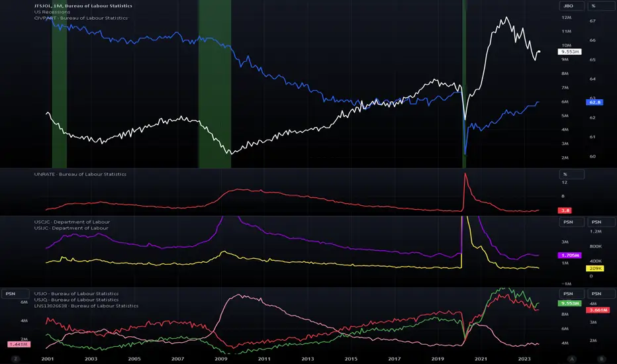
Task: Click the green 9.553M value label
Action: click(x=570, y=303)
